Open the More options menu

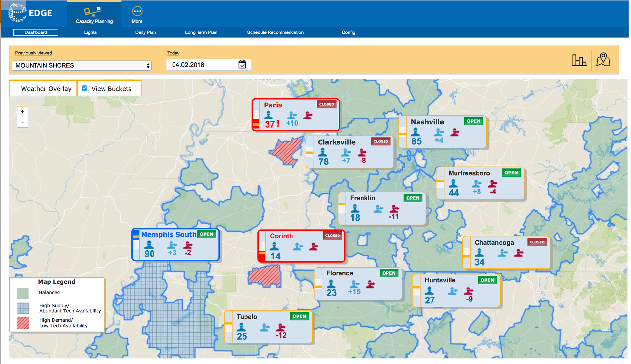click(x=137, y=15)
